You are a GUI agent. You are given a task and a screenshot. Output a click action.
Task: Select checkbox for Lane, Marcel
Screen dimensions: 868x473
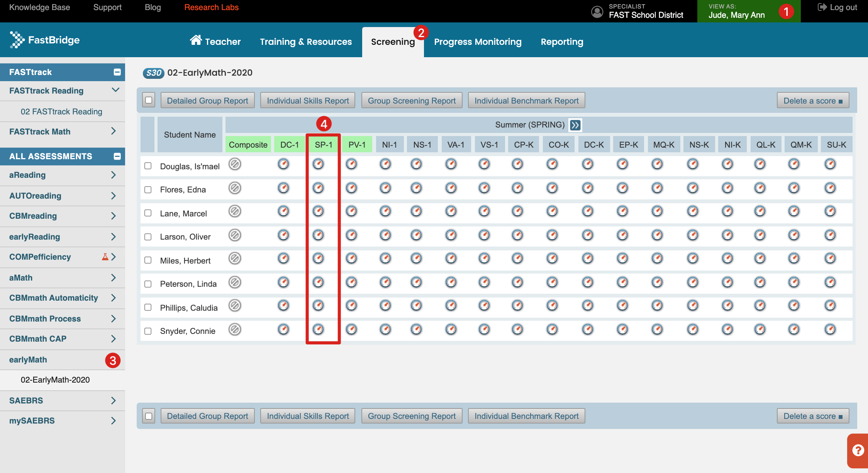coord(148,213)
